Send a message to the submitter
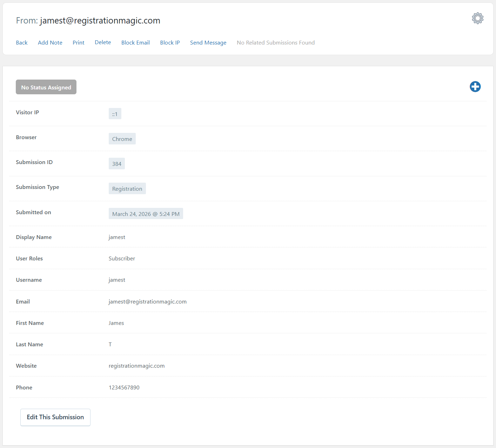496x448 pixels. click(208, 43)
